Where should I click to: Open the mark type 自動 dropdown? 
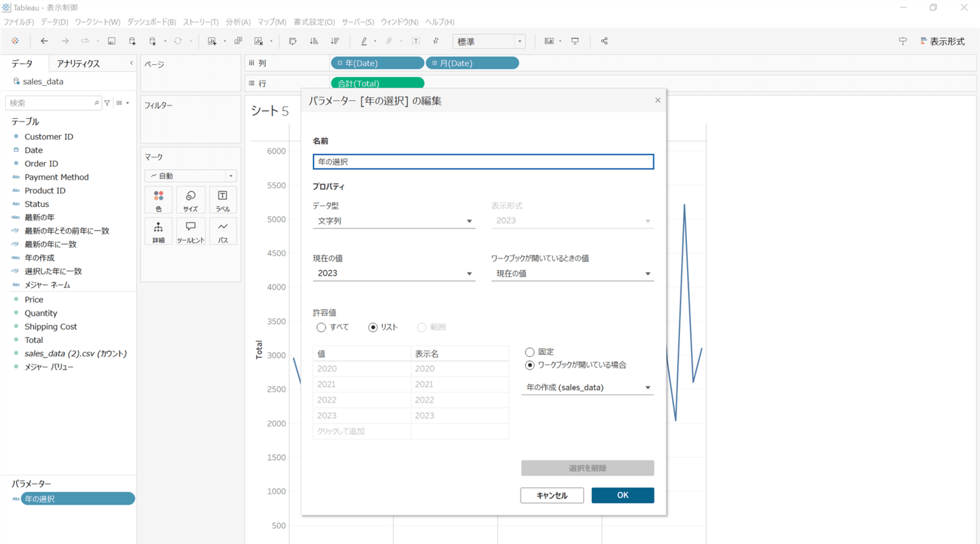click(x=191, y=176)
